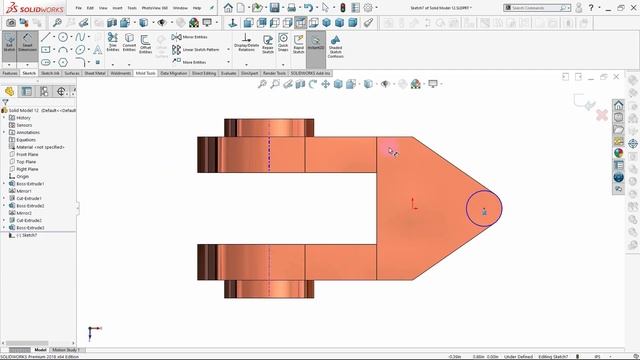
Task: Click the Quick Snaps tool
Action: click(283, 42)
